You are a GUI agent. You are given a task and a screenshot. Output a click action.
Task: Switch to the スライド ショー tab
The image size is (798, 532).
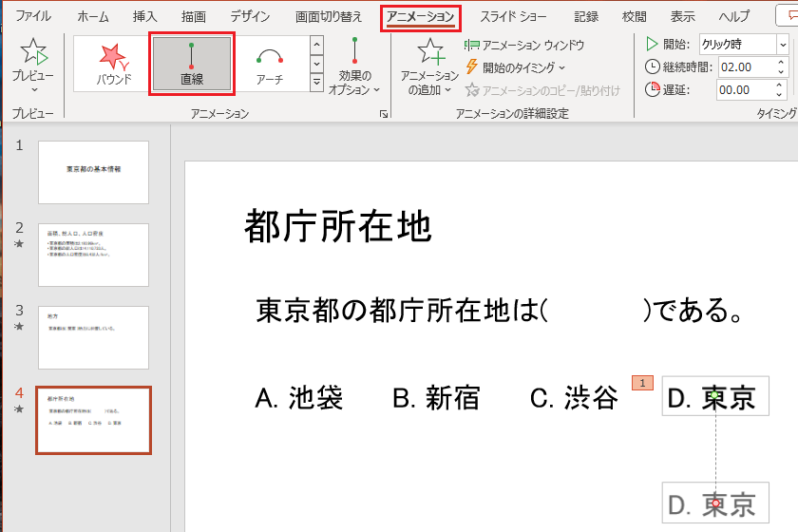[x=514, y=16]
